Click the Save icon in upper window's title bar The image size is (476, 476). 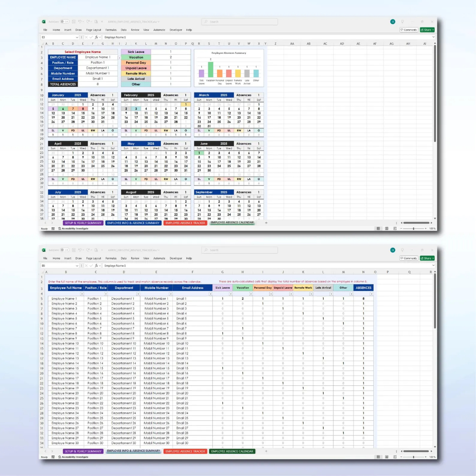click(73, 21)
